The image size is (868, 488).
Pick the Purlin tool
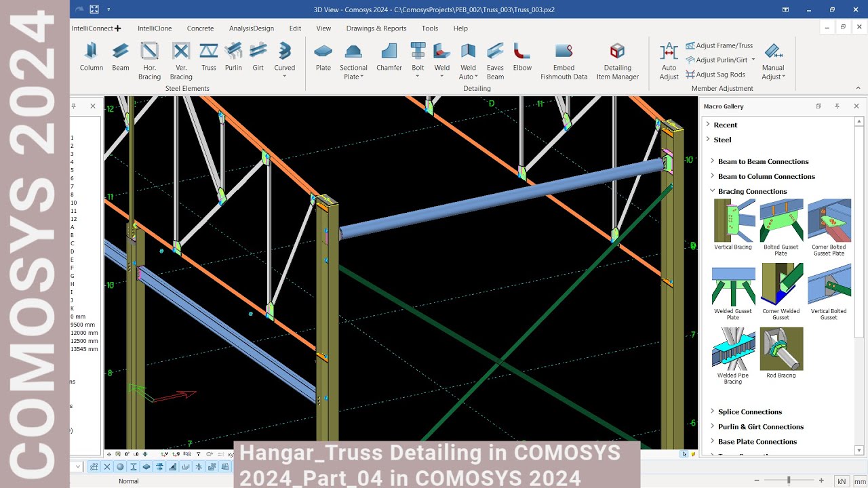coord(233,57)
